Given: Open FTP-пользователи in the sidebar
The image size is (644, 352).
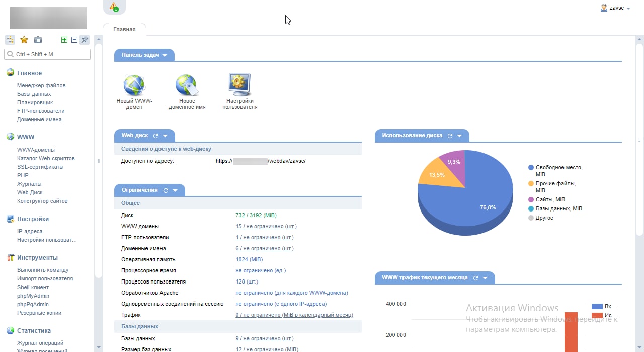Looking at the screenshot, I should [x=41, y=111].
